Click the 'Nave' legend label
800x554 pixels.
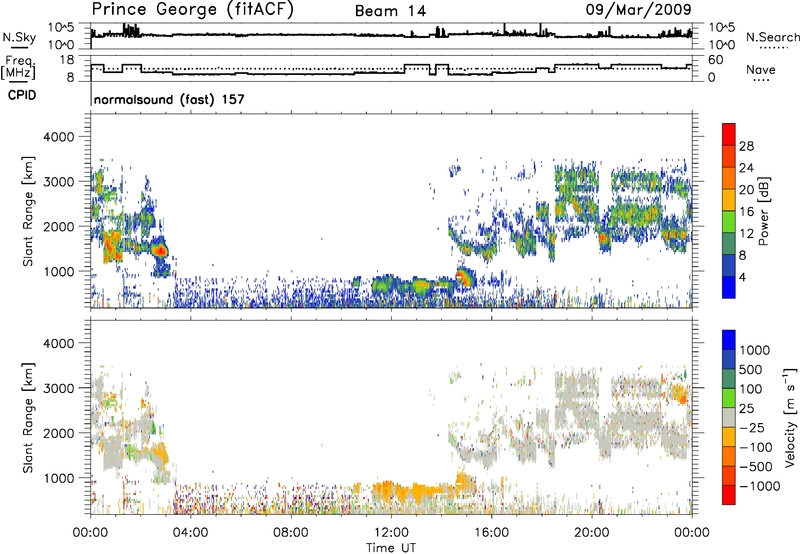click(x=761, y=69)
